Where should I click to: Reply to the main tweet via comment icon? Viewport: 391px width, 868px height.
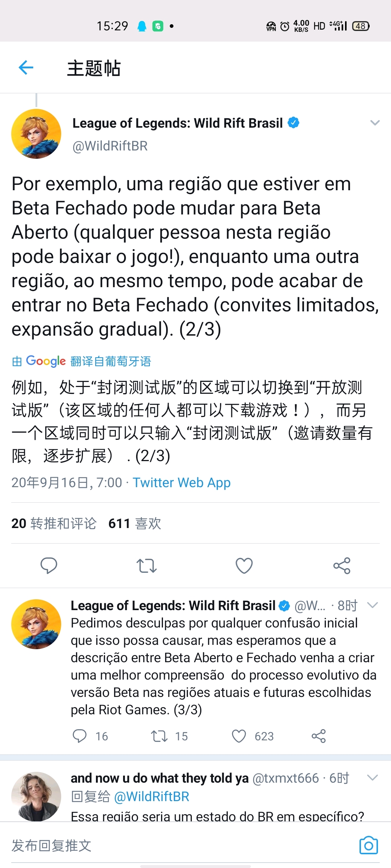click(x=49, y=566)
